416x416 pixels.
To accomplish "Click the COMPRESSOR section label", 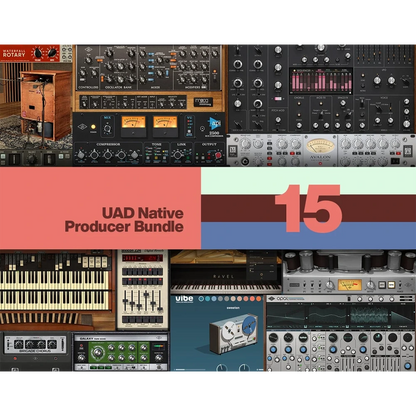I will click(x=108, y=144).
